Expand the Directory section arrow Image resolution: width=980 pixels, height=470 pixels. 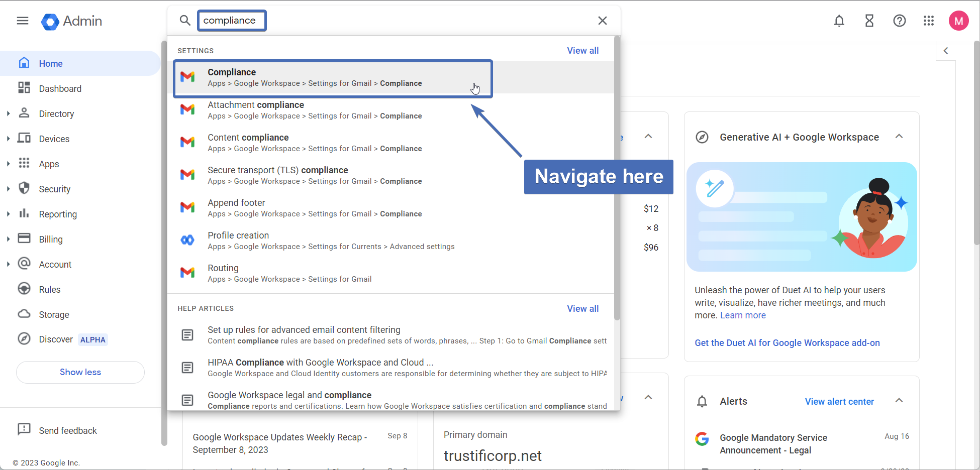8,113
